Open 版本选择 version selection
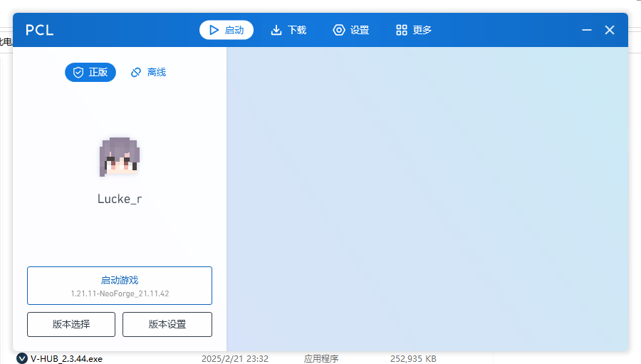Image resolution: width=641 pixels, height=364 pixels. coord(71,324)
